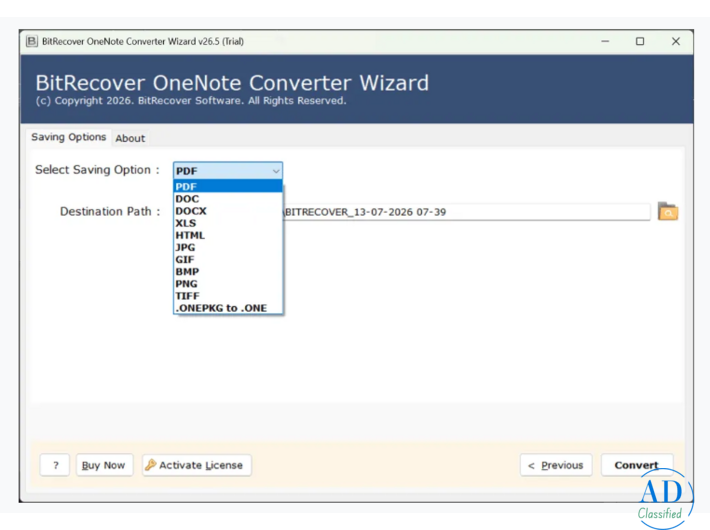This screenshot has width=710, height=530.
Task: Open the Activate License button
Action: (197, 465)
